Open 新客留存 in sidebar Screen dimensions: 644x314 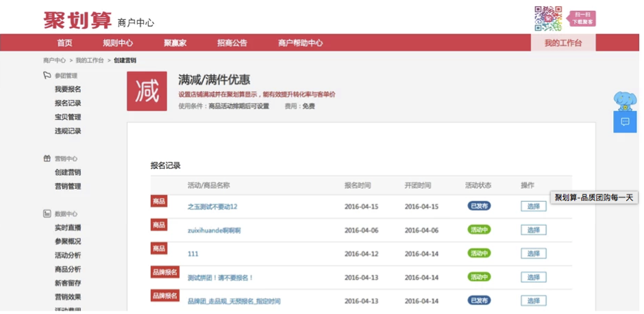tap(68, 283)
